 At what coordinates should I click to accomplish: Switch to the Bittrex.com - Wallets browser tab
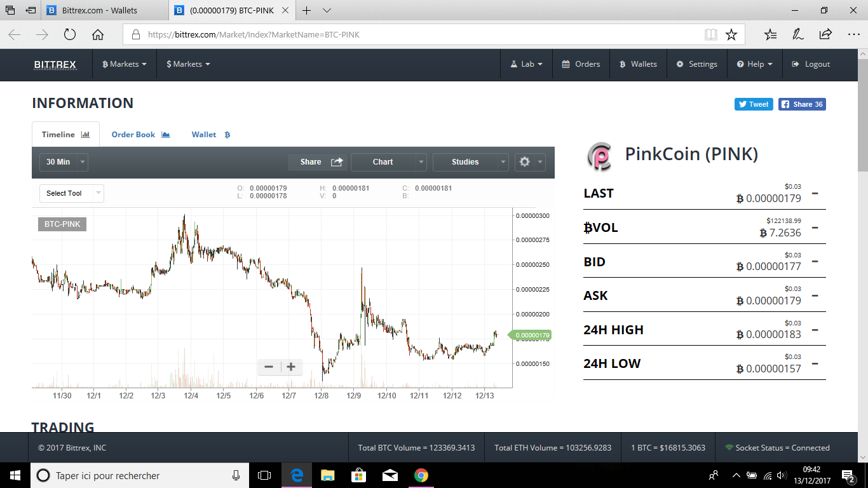tap(105, 10)
